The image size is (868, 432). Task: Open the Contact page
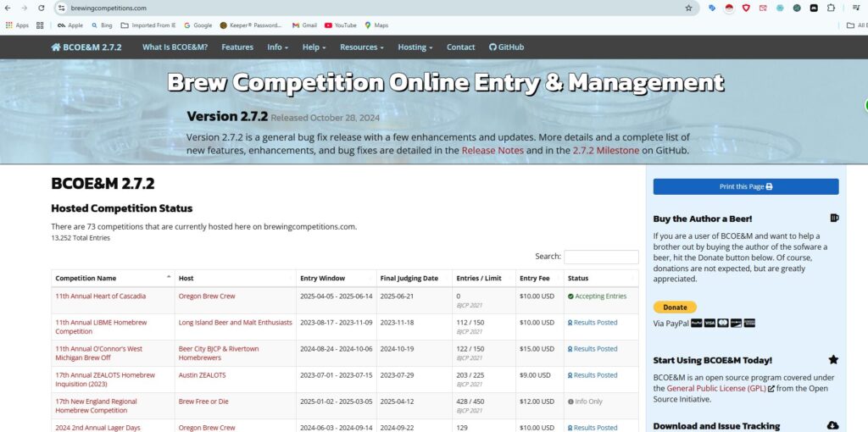(460, 47)
